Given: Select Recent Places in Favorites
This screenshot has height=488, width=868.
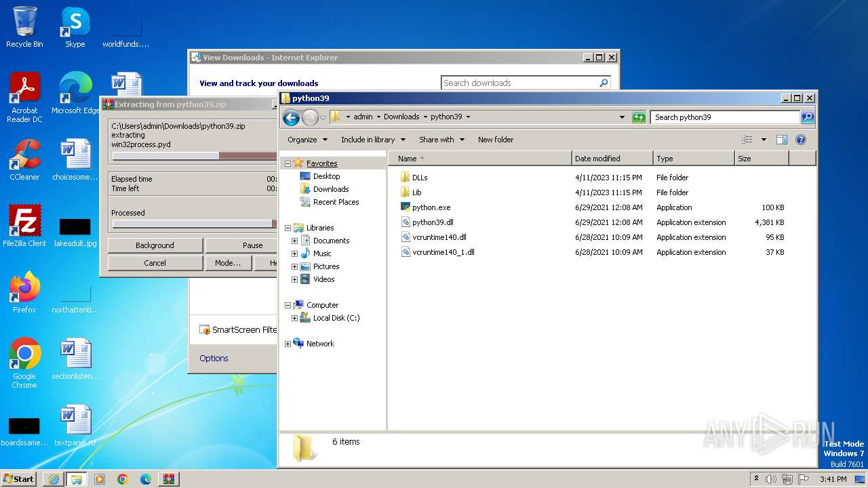Looking at the screenshot, I should coord(336,202).
